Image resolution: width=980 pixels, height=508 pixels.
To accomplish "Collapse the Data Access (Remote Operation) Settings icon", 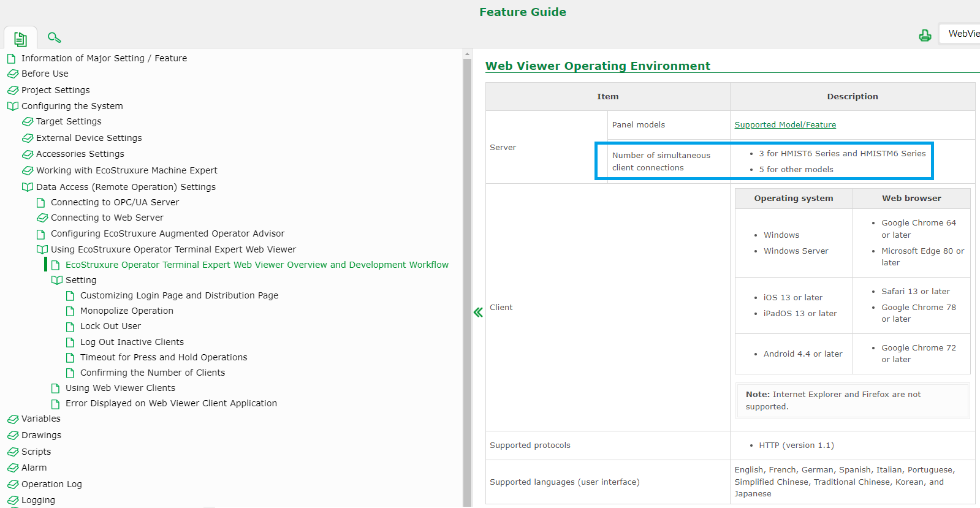I will pos(28,187).
